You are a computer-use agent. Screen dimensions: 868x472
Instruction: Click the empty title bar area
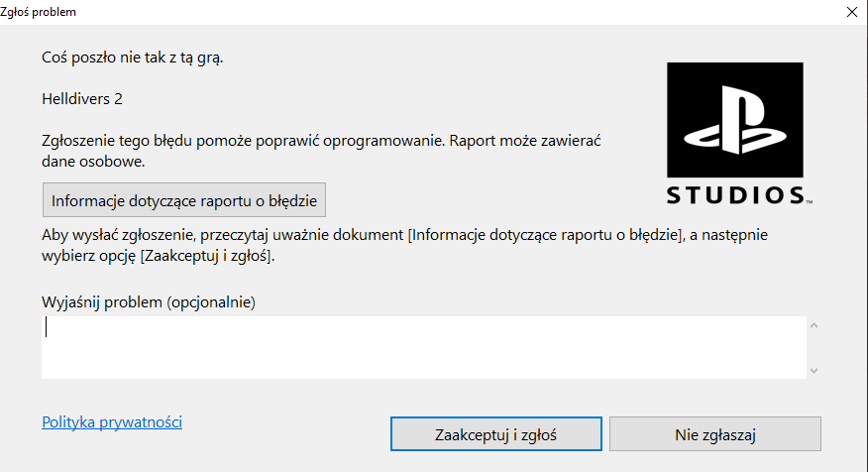click(446, 12)
